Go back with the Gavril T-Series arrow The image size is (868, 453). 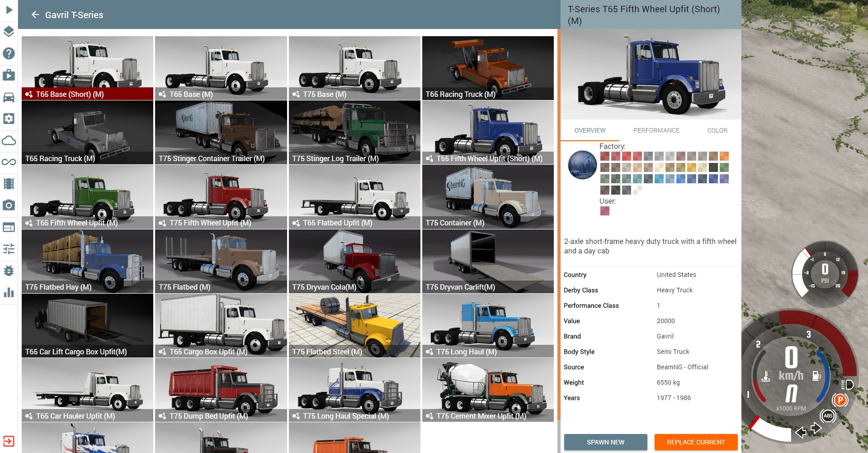coord(35,14)
